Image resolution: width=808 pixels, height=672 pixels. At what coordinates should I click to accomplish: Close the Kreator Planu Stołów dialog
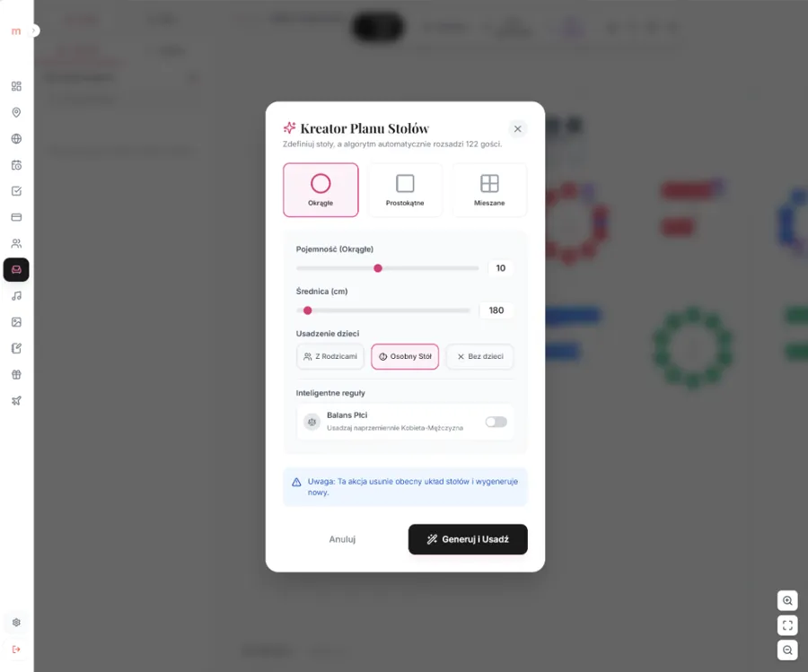[x=517, y=129]
